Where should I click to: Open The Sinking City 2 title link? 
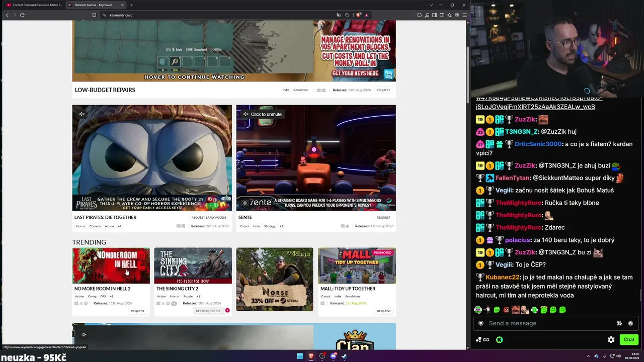pos(177,289)
